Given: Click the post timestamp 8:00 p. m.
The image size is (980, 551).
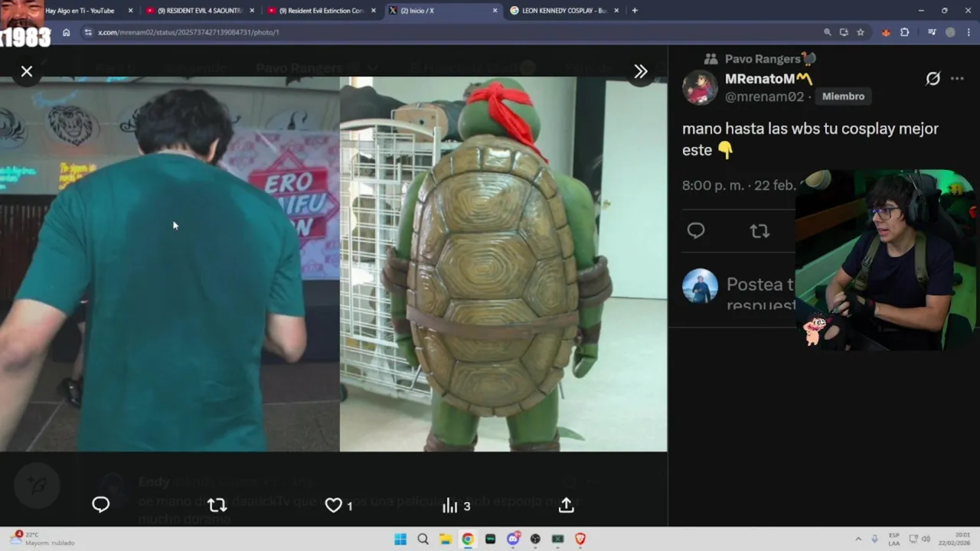Looking at the screenshot, I should pyautogui.click(x=713, y=186).
